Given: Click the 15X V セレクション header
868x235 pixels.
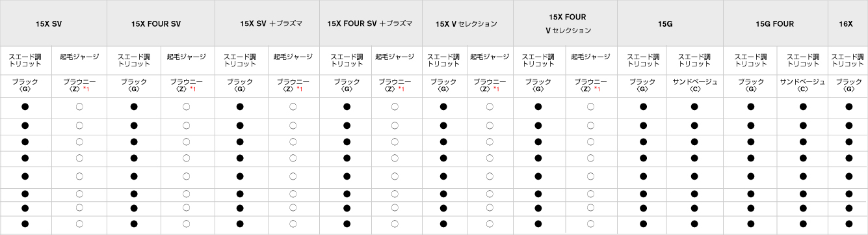Looking at the screenshot, I should click(466, 23).
